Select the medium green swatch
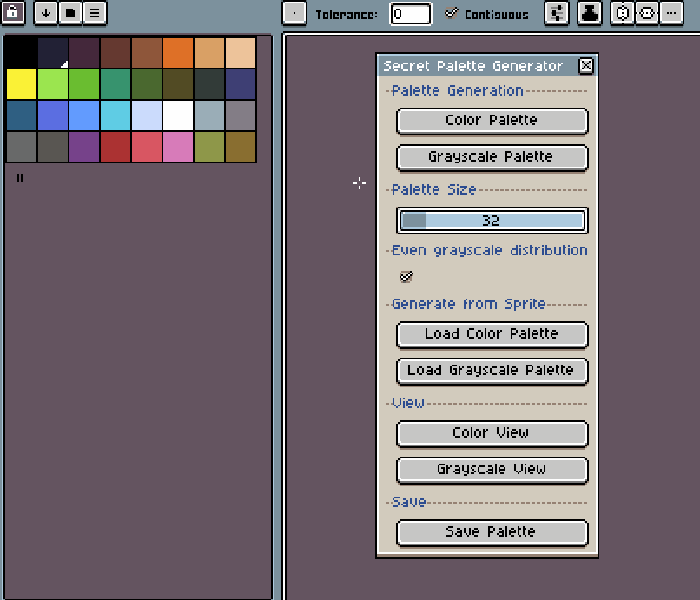This screenshot has width=700, height=600. point(84,84)
